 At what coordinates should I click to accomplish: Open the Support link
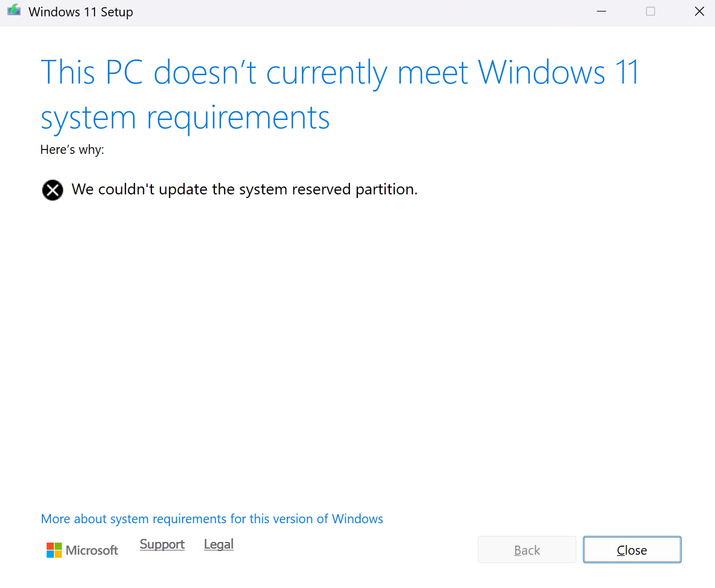coord(162,544)
